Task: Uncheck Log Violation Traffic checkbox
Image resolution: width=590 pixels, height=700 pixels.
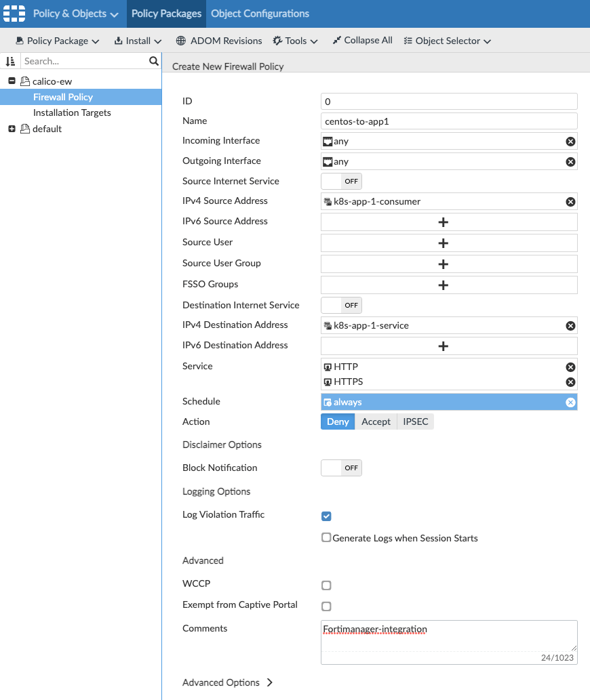Action: (326, 516)
